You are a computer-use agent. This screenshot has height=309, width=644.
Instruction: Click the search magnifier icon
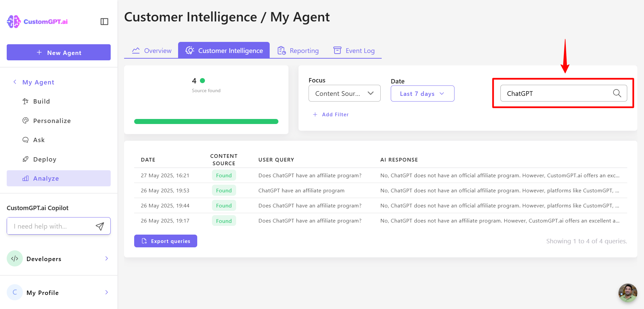(617, 93)
